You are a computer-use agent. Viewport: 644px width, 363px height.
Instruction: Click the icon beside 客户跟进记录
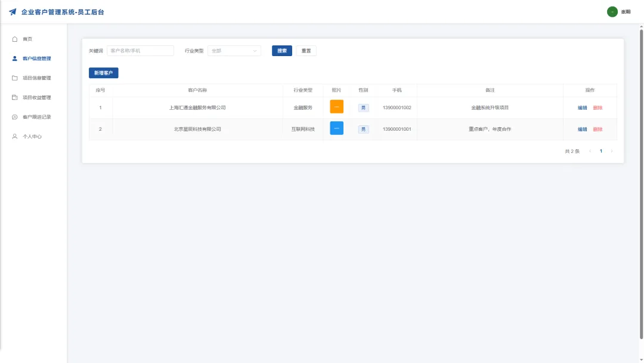[x=15, y=117]
